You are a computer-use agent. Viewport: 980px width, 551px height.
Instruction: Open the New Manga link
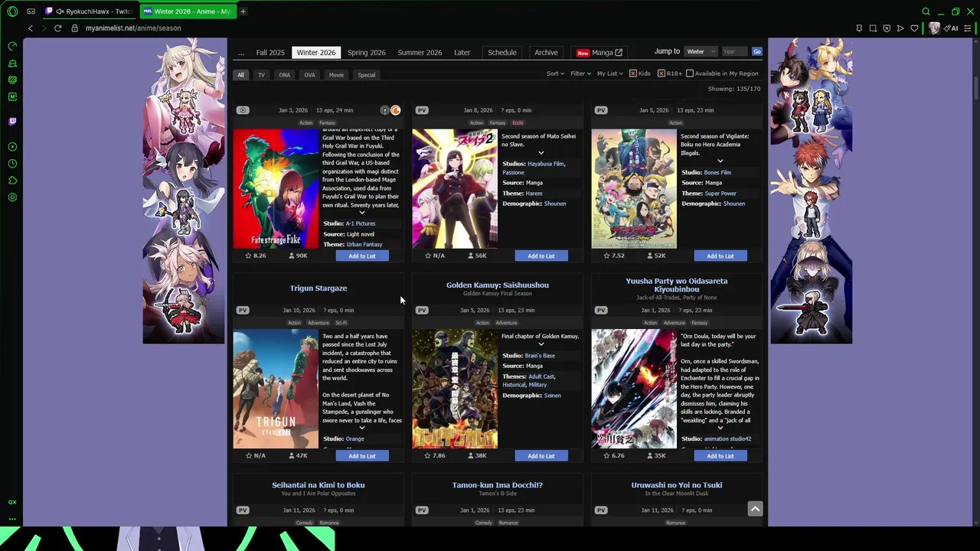point(599,53)
